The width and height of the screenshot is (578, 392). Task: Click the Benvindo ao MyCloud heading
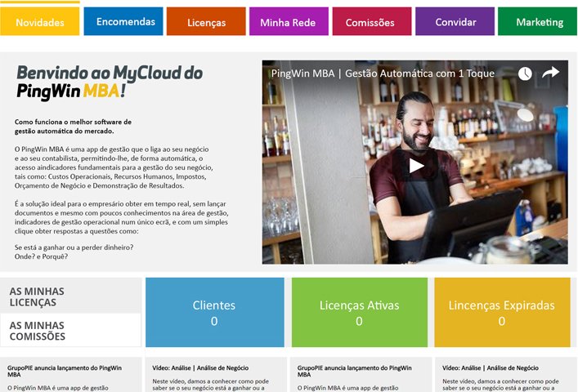tap(110, 82)
